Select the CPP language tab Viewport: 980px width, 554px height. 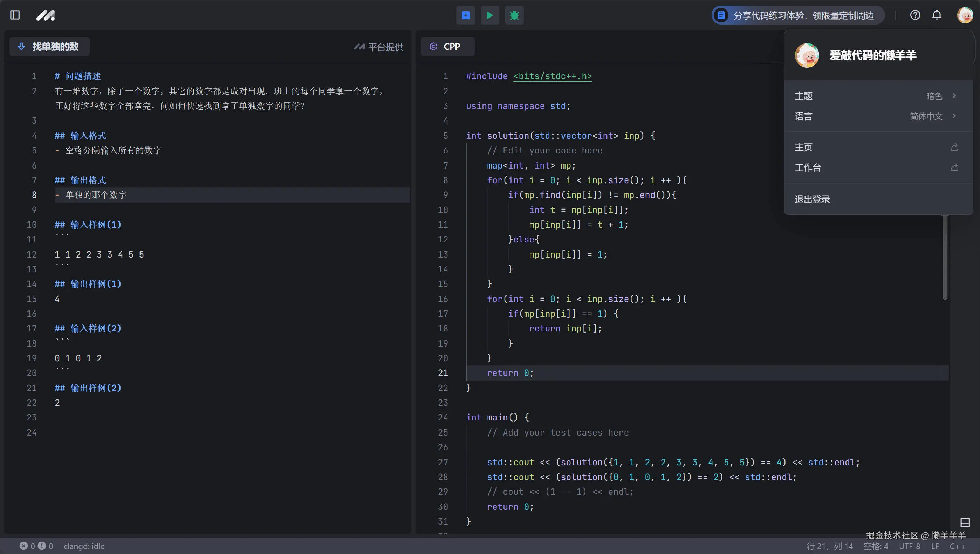(447, 46)
